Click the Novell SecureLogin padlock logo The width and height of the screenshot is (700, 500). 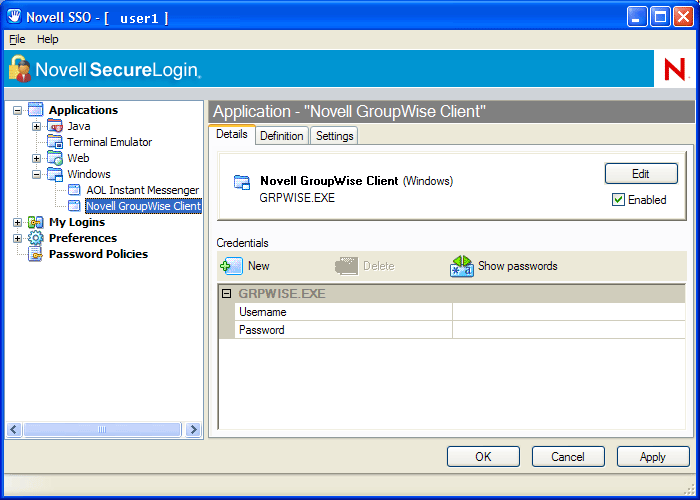[x=20, y=69]
